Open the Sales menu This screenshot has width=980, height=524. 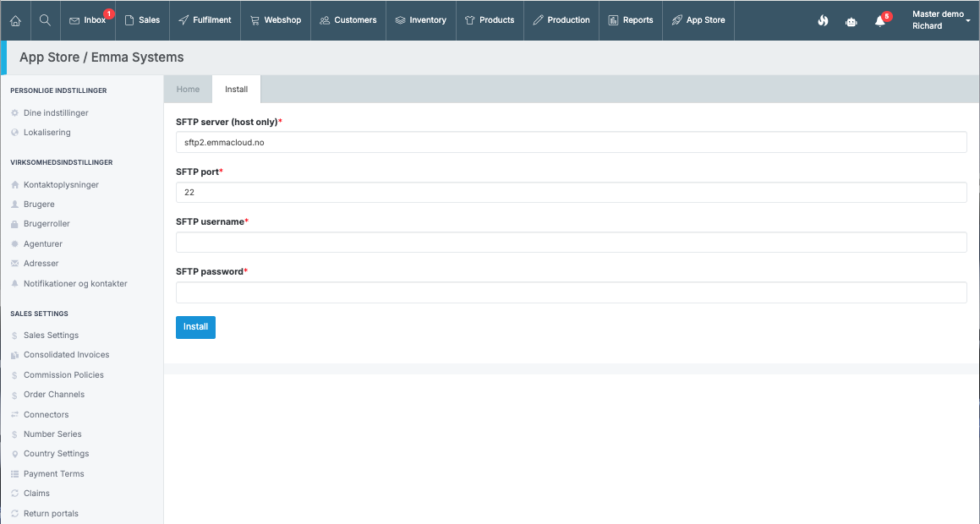pyautogui.click(x=143, y=20)
